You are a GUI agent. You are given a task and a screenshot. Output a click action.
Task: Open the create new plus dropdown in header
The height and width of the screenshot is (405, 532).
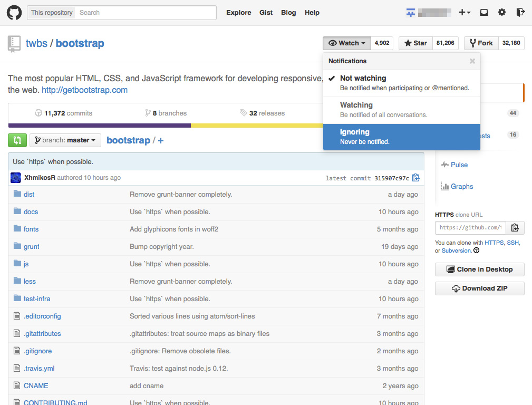click(x=465, y=13)
